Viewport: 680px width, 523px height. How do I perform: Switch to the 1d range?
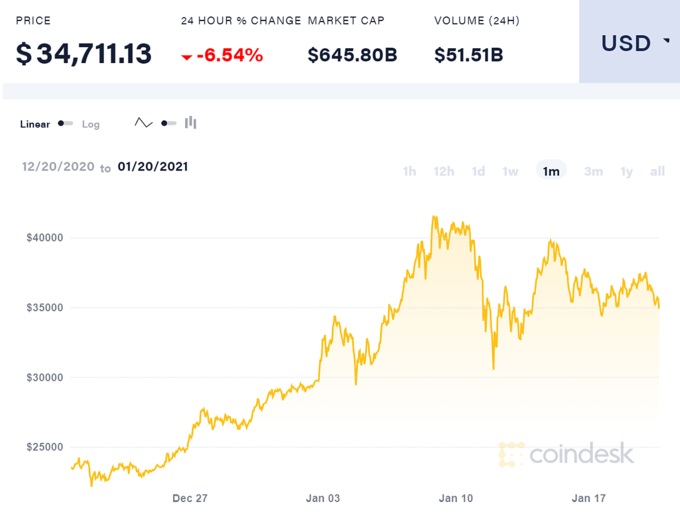coord(478,171)
